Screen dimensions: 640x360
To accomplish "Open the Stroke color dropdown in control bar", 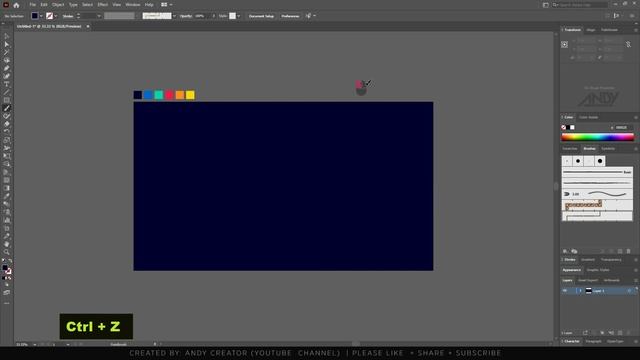I will pyautogui.click(x=56, y=16).
